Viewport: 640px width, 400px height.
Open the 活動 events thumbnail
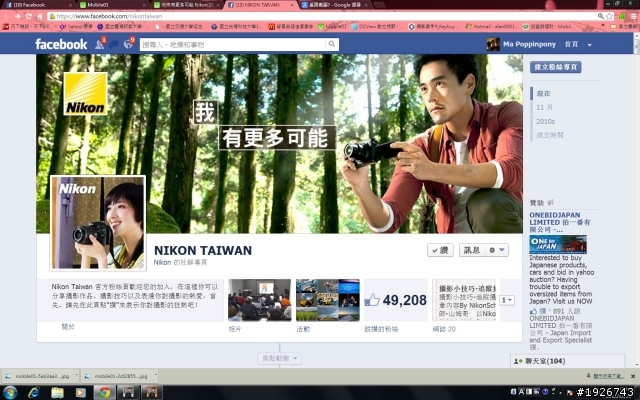pyautogui.click(x=328, y=300)
